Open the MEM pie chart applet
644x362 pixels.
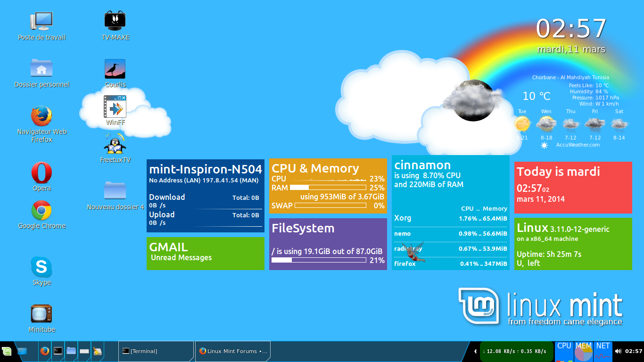pyautogui.click(x=584, y=352)
